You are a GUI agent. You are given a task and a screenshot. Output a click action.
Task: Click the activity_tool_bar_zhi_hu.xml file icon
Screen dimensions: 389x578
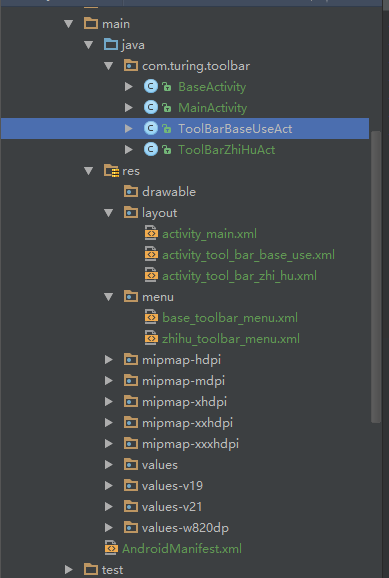pos(151,275)
